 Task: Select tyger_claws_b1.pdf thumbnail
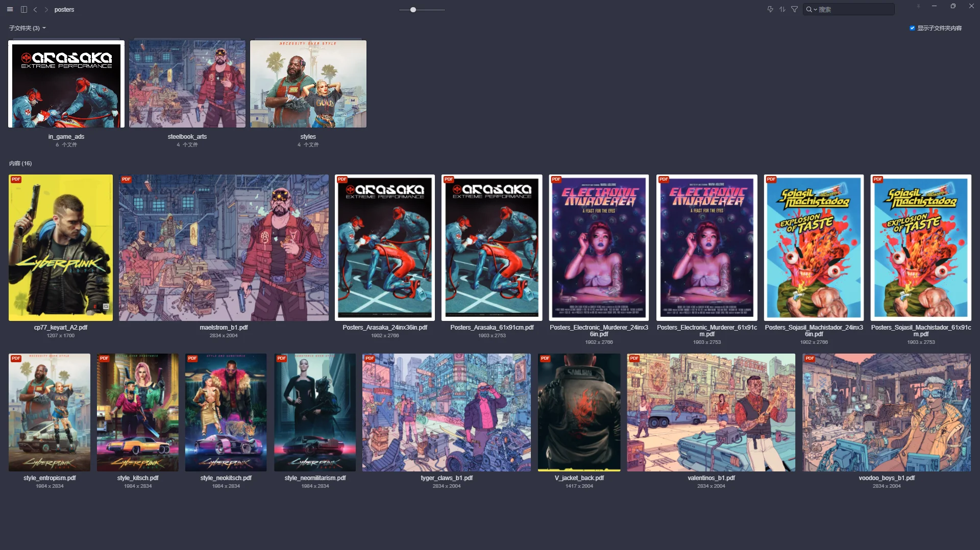tap(447, 412)
